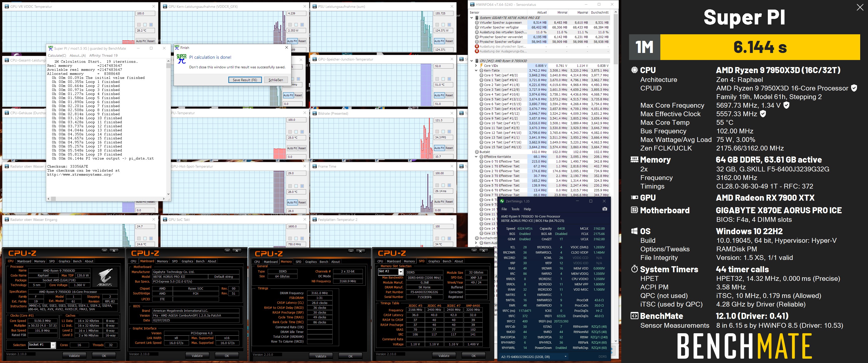Click the shield icon beside Max Effective Clock
868x363 pixels.
coord(763,114)
